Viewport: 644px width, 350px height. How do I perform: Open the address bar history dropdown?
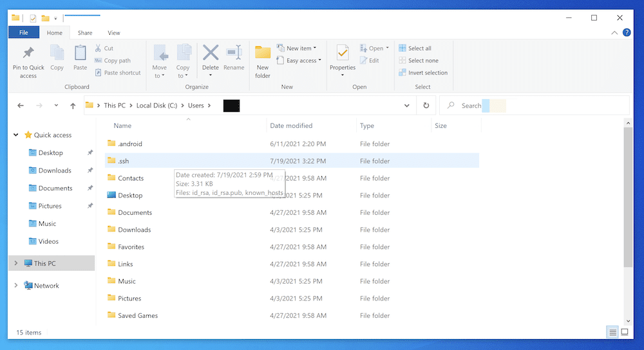(406, 106)
